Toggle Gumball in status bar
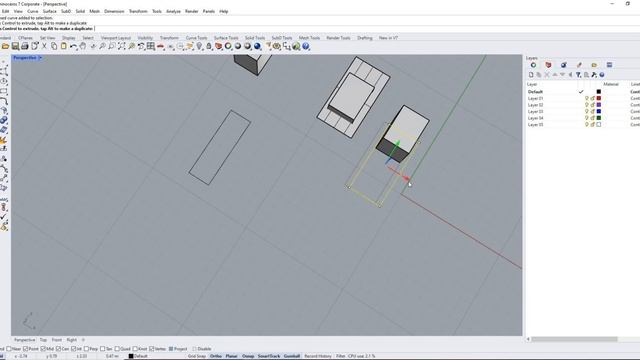 coord(291,356)
